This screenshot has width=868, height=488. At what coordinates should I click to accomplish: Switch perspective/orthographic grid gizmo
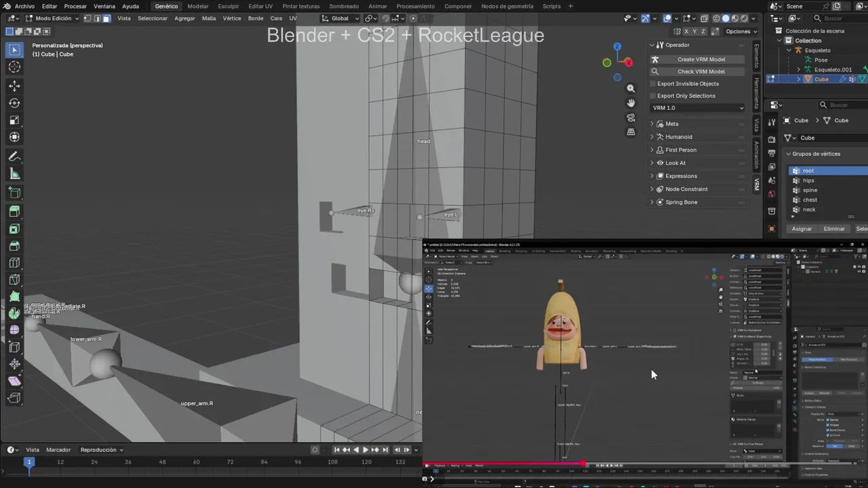[631, 132]
